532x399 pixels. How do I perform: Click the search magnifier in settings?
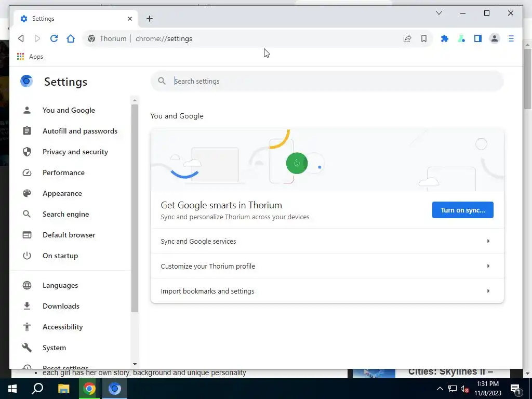162,81
